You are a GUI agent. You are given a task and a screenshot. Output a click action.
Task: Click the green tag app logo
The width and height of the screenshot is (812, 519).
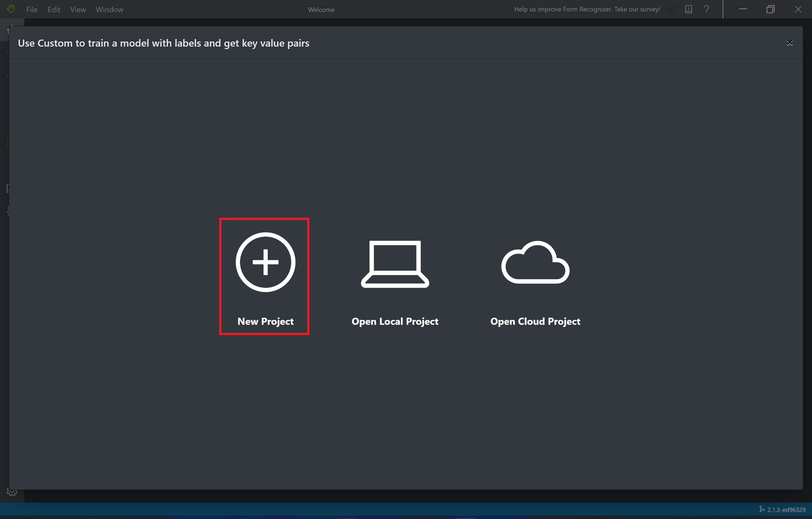[11, 9]
